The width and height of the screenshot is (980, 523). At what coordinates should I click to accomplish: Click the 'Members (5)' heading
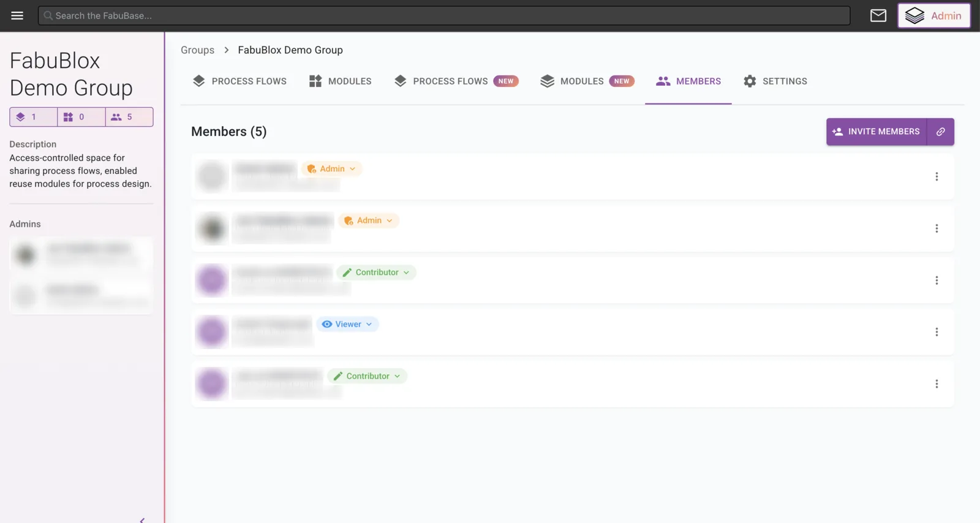229,132
